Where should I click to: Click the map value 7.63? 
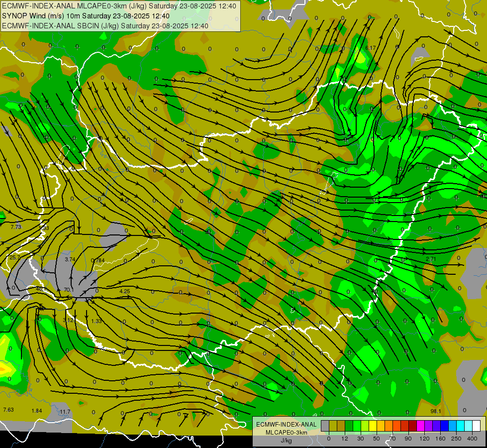pyautogui.click(x=8, y=410)
